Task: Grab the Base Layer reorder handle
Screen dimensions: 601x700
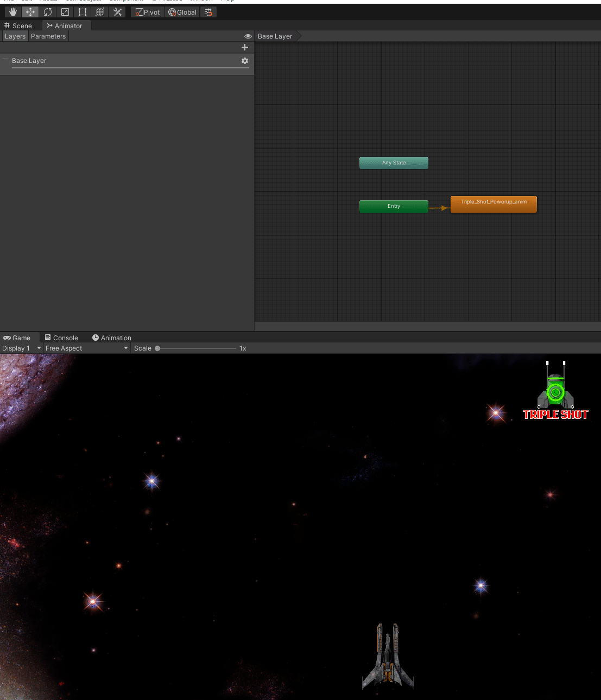Action: pyautogui.click(x=5, y=60)
